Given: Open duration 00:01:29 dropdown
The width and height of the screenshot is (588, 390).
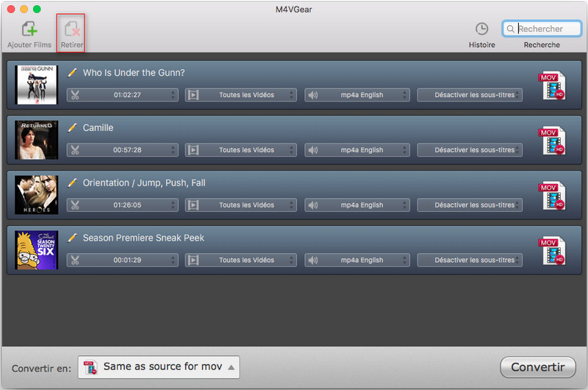Looking at the screenshot, I should 122,260.
